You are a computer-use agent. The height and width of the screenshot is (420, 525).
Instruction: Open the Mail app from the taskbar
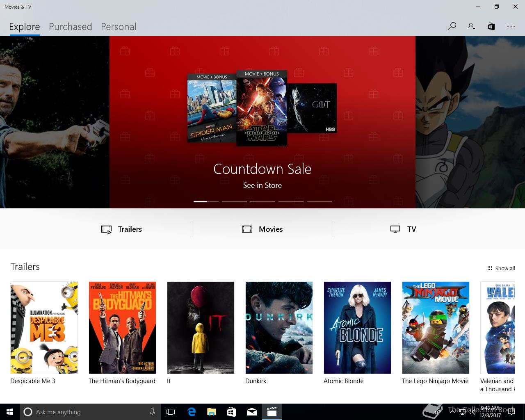pyautogui.click(x=252, y=412)
